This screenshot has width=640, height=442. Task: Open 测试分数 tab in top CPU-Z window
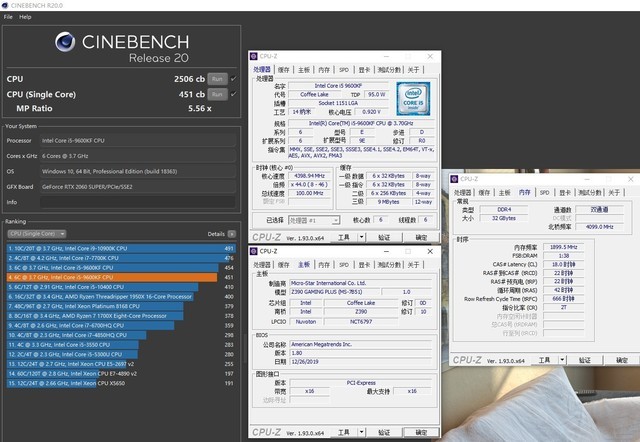click(389, 70)
